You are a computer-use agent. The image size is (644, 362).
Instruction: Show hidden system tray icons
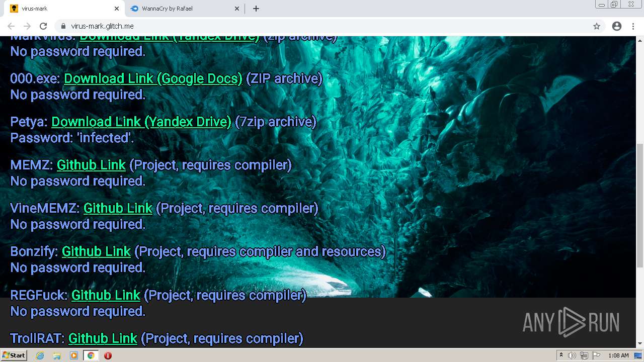(x=561, y=355)
